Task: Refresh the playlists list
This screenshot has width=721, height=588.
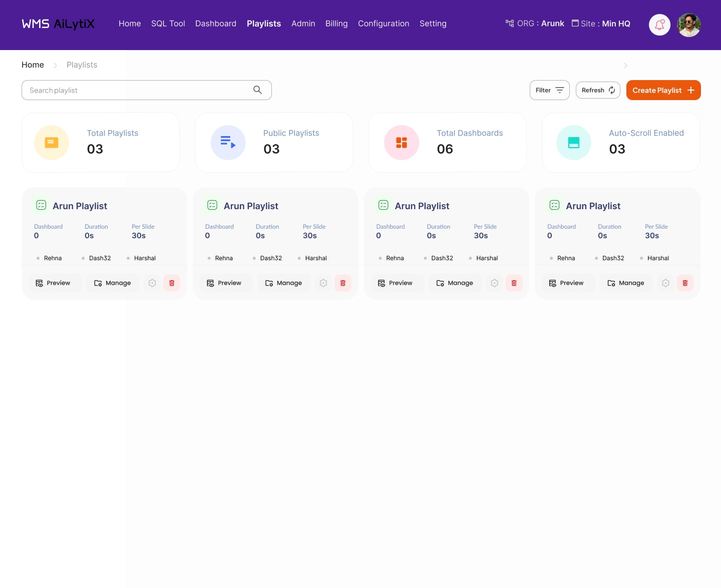Action: tap(598, 90)
